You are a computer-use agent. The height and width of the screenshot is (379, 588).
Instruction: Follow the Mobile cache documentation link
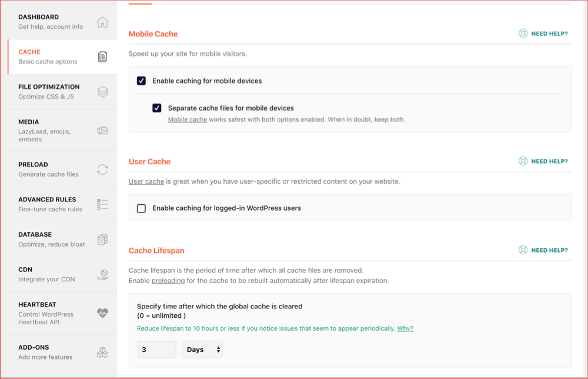(187, 119)
